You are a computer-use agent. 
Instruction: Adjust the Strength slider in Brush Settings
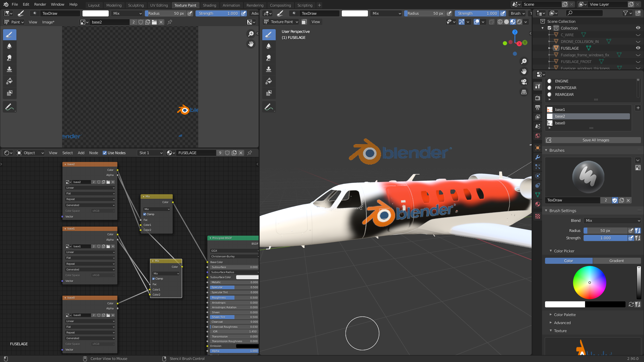pos(605,238)
